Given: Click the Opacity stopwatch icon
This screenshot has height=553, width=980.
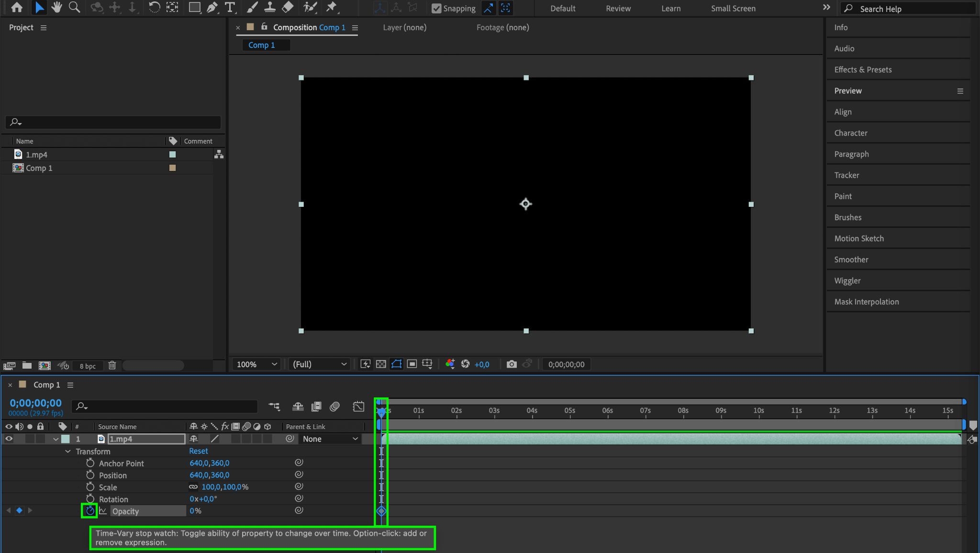Looking at the screenshot, I should (90, 511).
